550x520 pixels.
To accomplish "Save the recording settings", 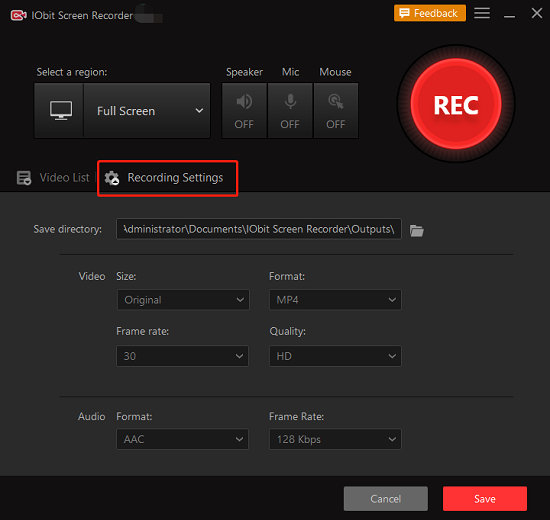I will point(485,499).
